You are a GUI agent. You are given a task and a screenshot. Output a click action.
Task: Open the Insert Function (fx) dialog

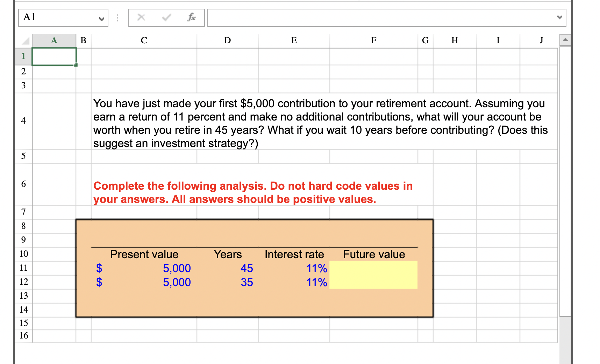pyautogui.click(x=191, y=17)
